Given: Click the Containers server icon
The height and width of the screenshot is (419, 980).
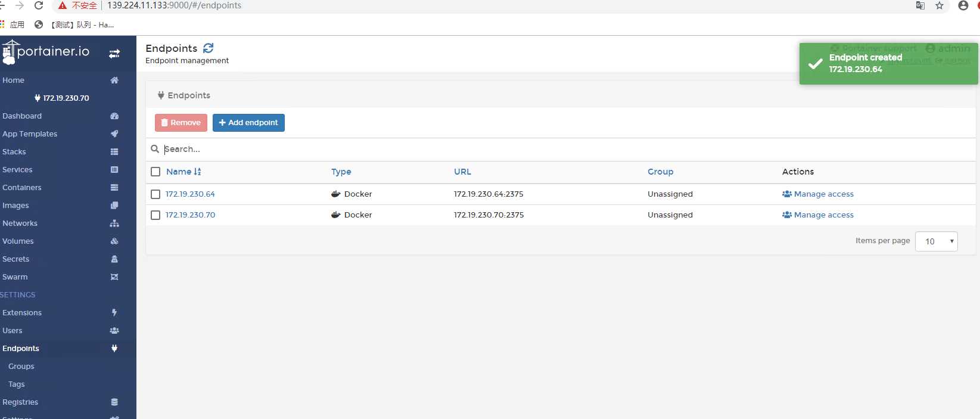Looking at the screenshot, I should [114, 187].
